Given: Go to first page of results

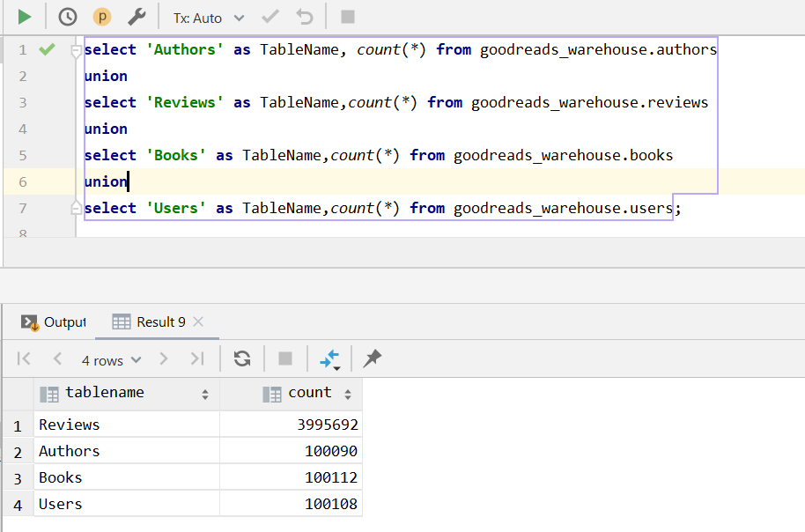Looking at the screenshot, I should [24, 358].
